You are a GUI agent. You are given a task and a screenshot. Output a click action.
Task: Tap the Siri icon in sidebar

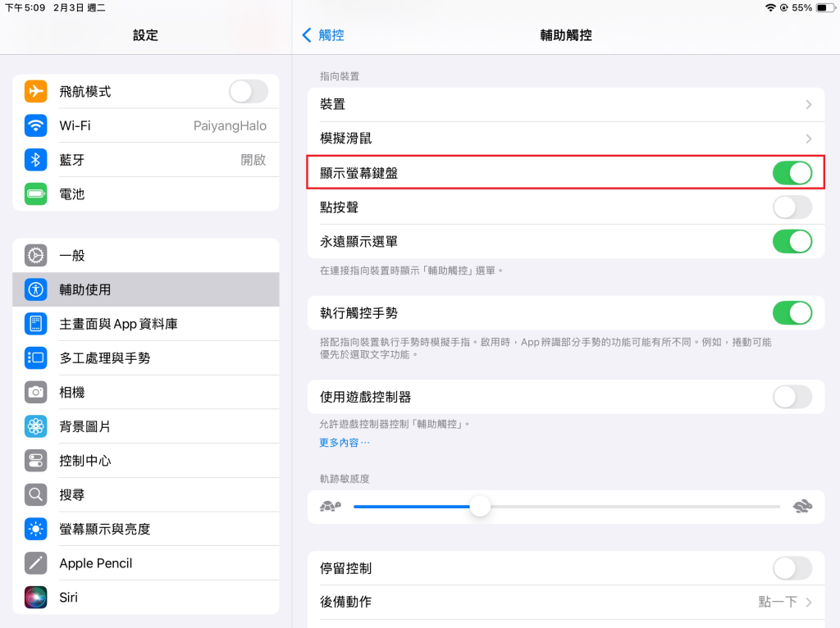click(x=36, y=598)
